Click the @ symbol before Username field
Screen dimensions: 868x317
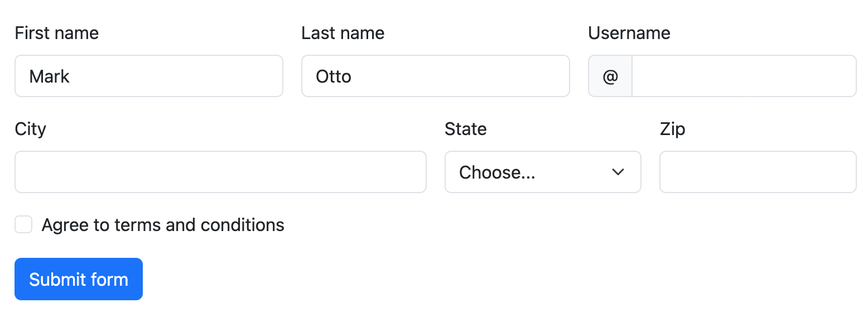[x=610, y=76]
